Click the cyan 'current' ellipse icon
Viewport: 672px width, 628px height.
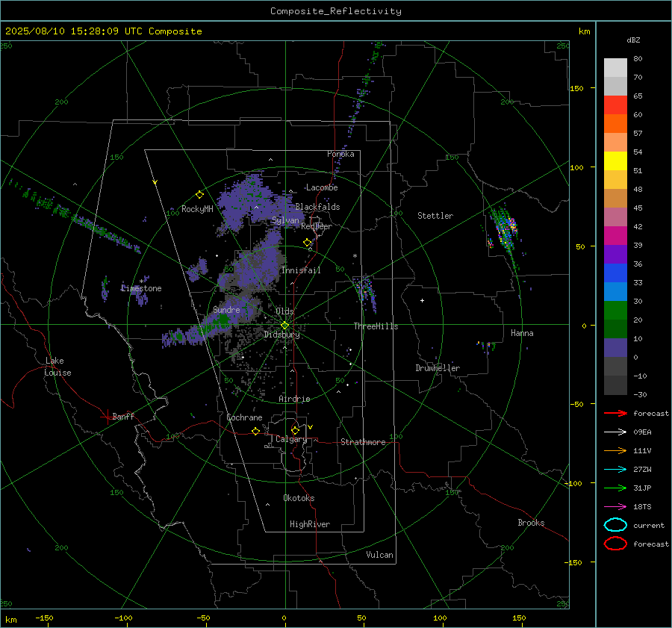pos(615,525)
